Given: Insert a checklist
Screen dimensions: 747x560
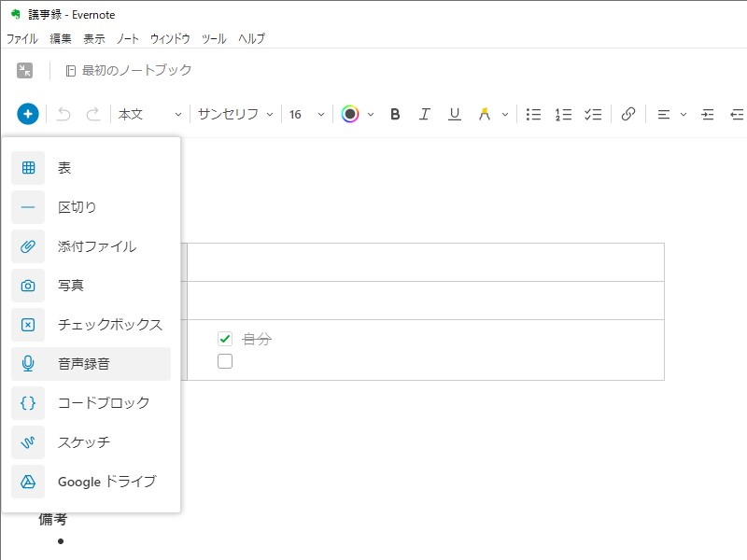Looking at the screenshot, I should click(x=593, y=114).
